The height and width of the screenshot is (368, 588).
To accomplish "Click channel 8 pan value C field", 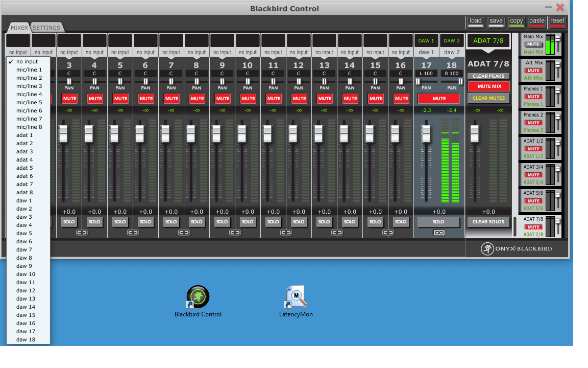I will click(x=197, y=74).
